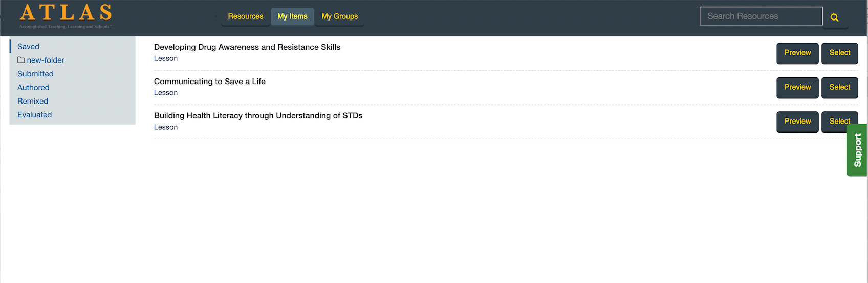
Task: Preview Developing Drug Awareness lesson
Action: pyautogui.click(x=797, y=53)
